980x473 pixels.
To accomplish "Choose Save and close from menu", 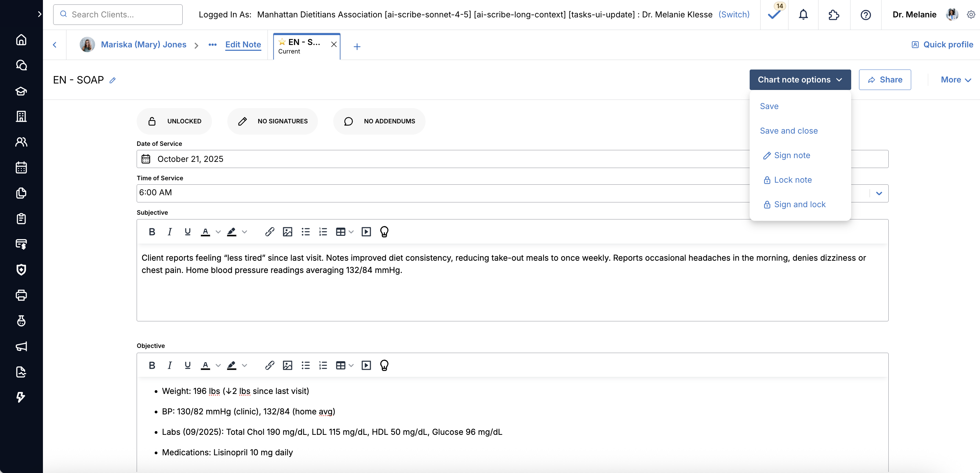I will (x=788, y=131).
